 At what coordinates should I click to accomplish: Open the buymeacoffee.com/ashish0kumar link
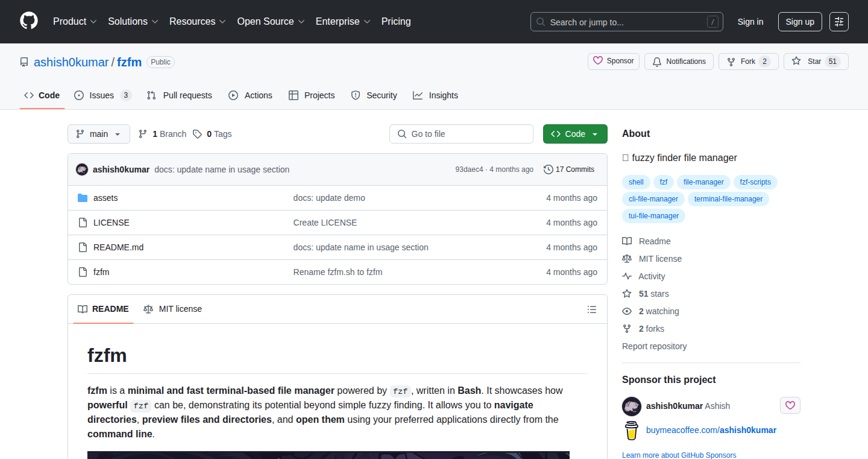[711, 430]
